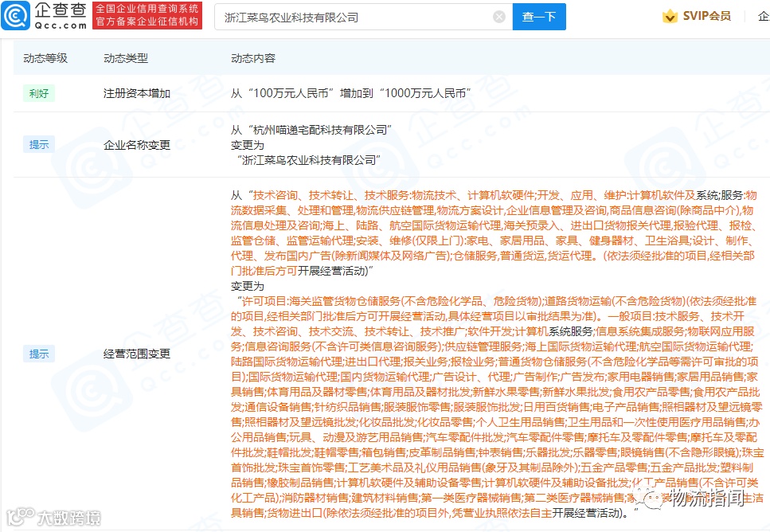Screen dimensions: 770x532
Task: Click the 企查查 brand name text
Action: coord(61,10)
